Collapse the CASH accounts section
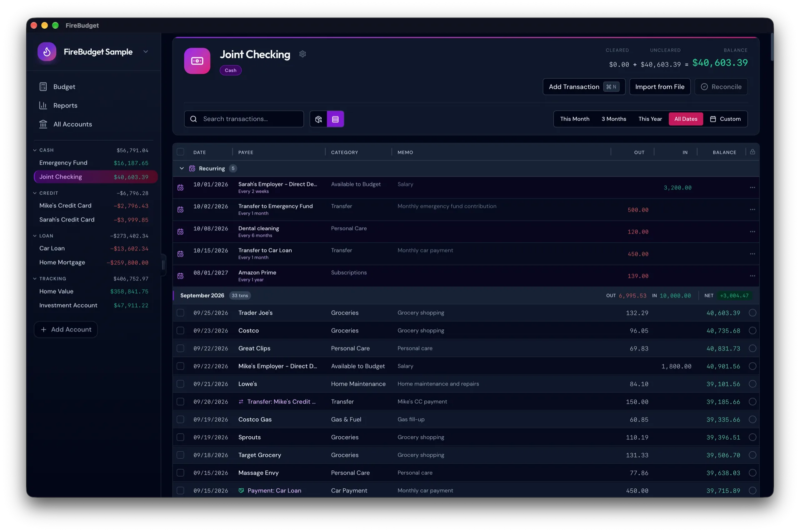This screenshot has width=800, height=532. (x=35, y=150)
